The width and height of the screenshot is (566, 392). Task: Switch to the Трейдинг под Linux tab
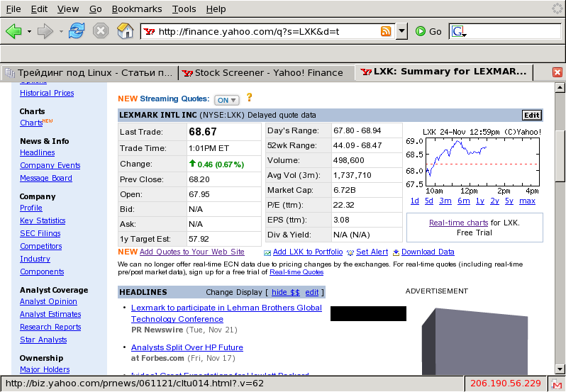[89, 73]
